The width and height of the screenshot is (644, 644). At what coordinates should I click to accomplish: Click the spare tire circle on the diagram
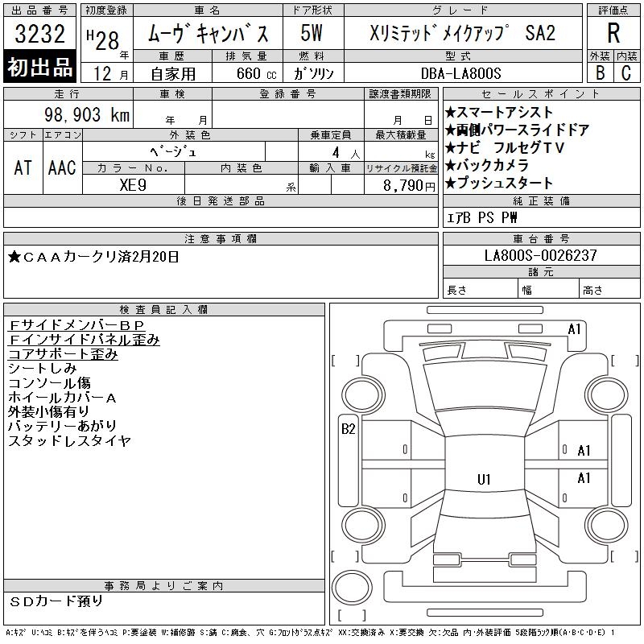pos(352,588)
